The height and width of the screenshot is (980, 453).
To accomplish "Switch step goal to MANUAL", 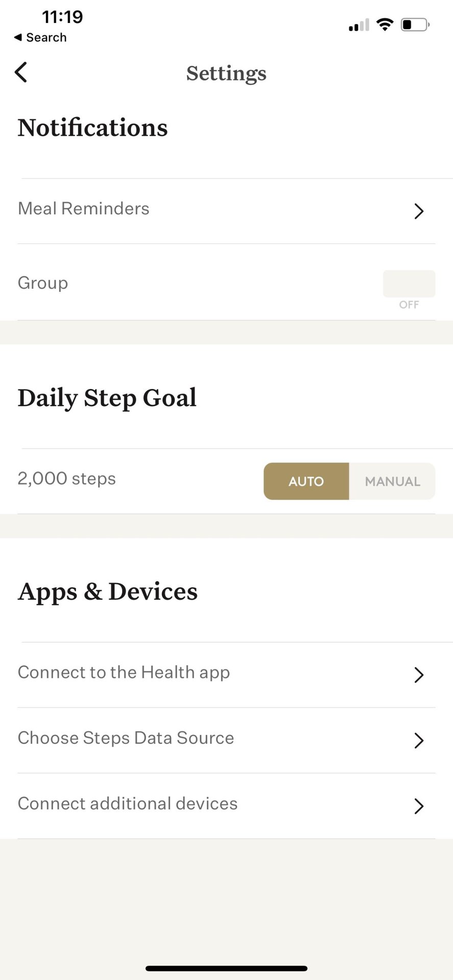I will [392, 481].
